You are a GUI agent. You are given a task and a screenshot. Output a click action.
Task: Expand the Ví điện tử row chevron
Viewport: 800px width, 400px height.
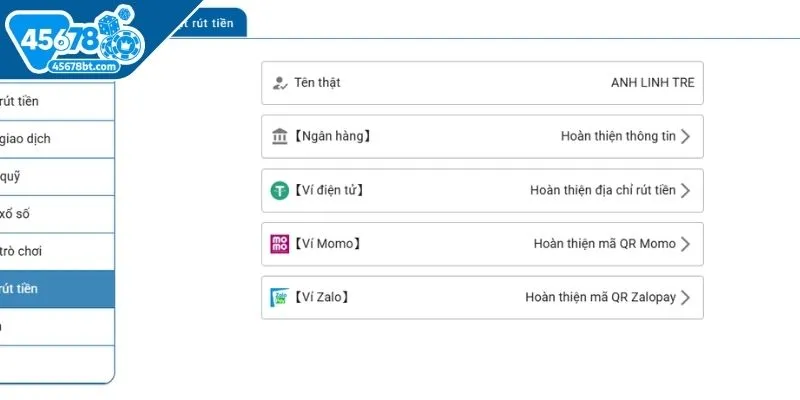(x=685, y=190)
